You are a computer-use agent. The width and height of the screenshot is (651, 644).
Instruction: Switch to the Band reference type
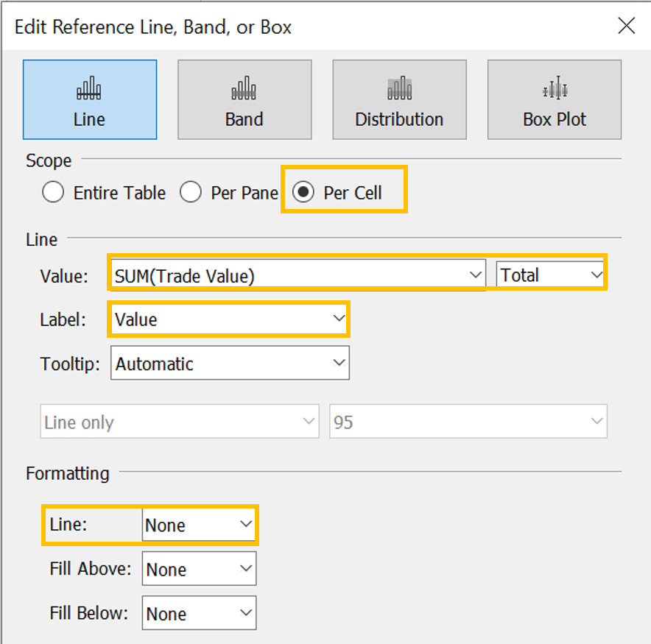(244, 99)
